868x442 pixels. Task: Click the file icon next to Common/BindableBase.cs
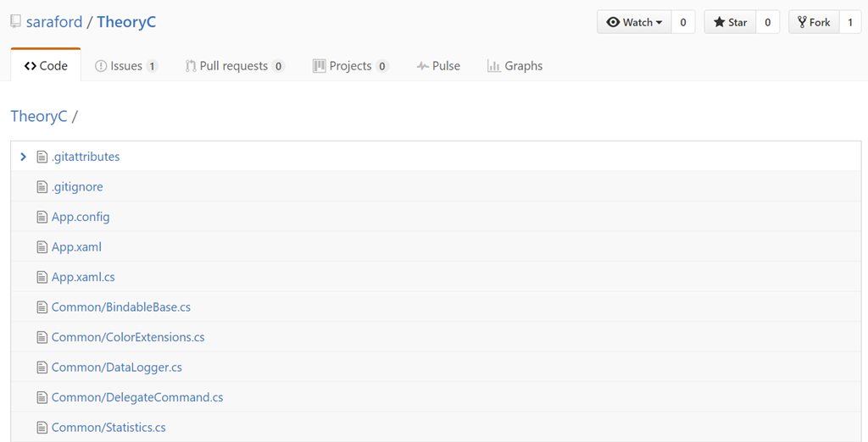click(42, 307)
